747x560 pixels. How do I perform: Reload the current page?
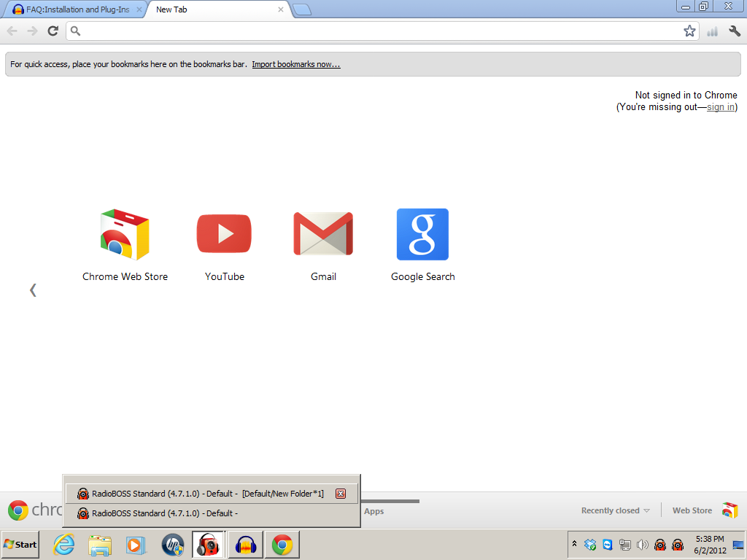coord(53,31)
